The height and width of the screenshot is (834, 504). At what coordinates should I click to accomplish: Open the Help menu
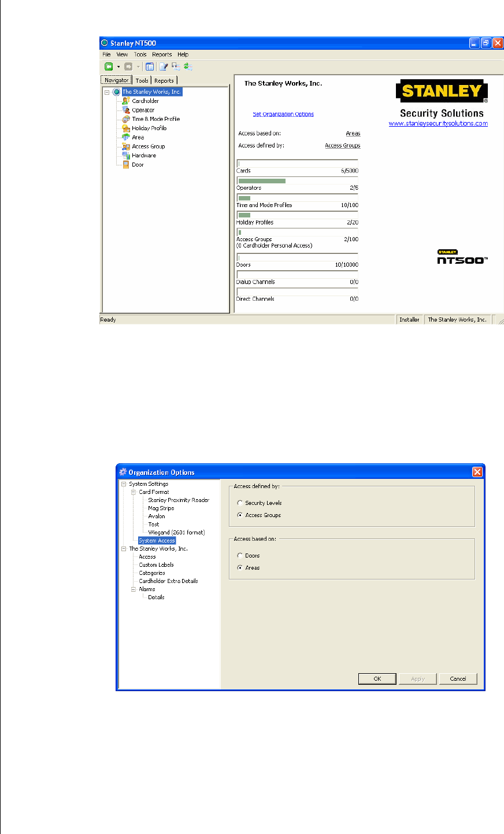183,54
